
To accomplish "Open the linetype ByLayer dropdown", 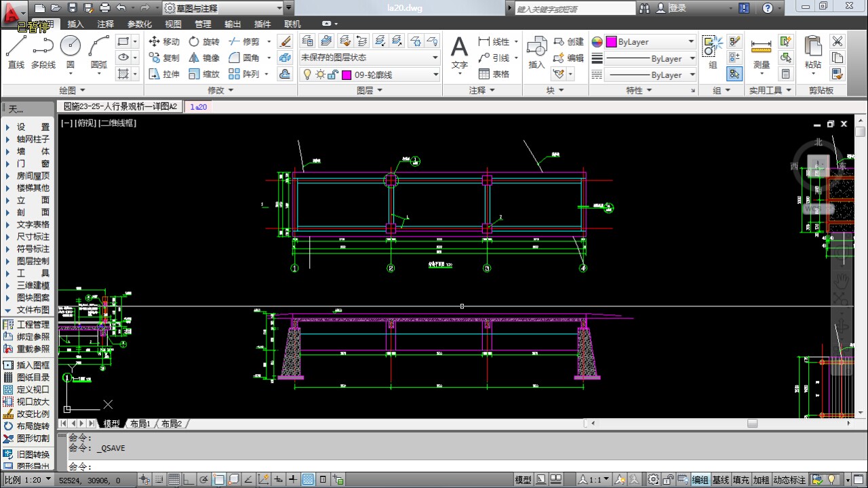I will point(650,75).
